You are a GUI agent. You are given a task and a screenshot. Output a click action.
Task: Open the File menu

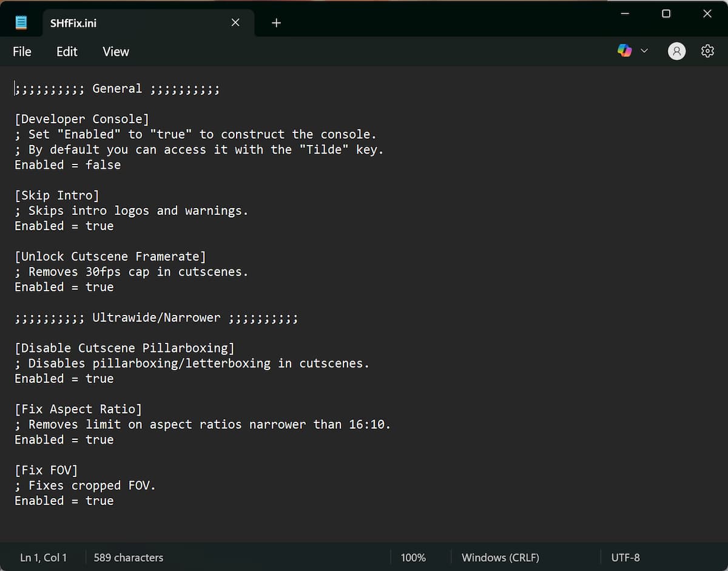[22, 52]
